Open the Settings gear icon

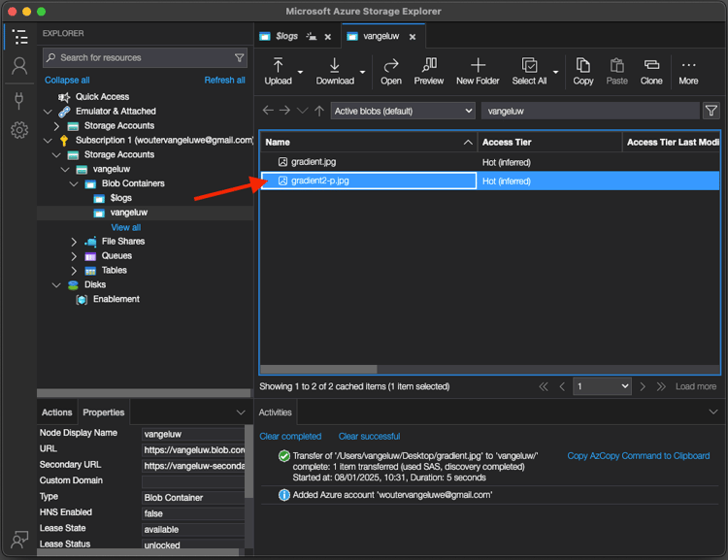(x=18, y=130)
